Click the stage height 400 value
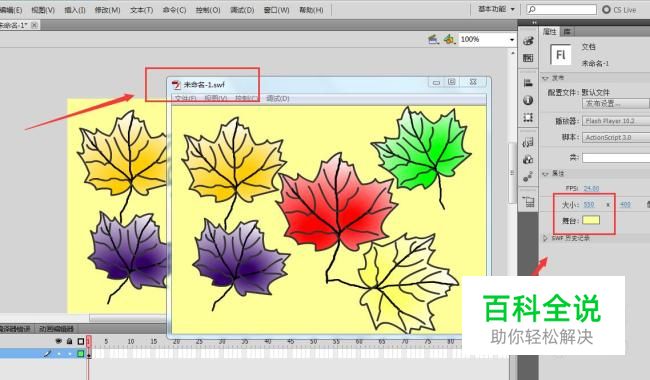This screenshot has width=650, height=380. tap(625, 204)
